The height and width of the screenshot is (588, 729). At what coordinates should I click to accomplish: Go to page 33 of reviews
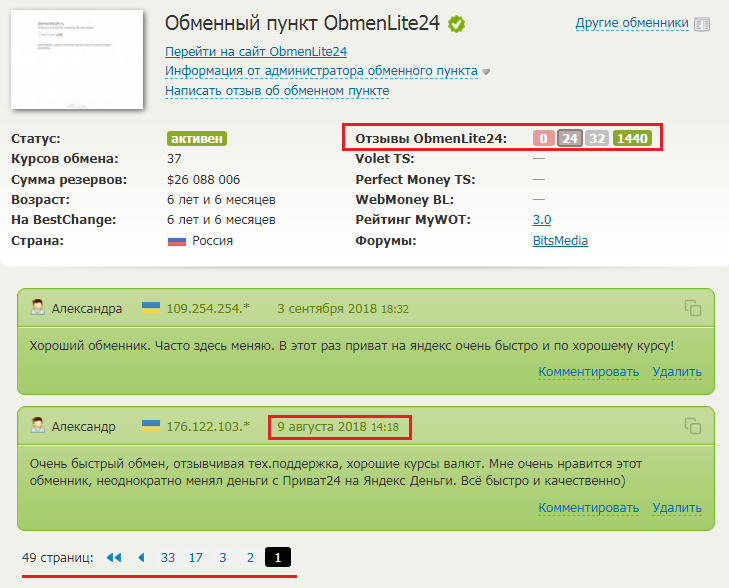pos(168,557)
